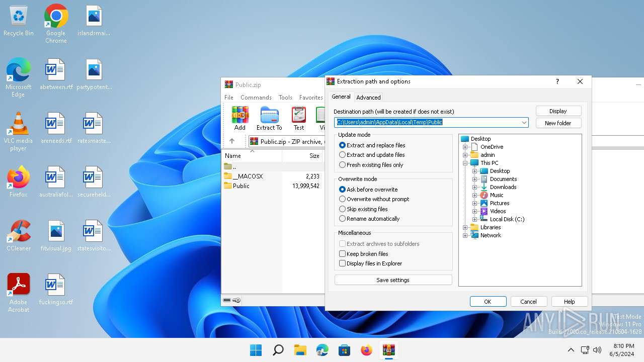
Task: Open the Adobe Acrobat desktop icon
Action: [19, 293]
